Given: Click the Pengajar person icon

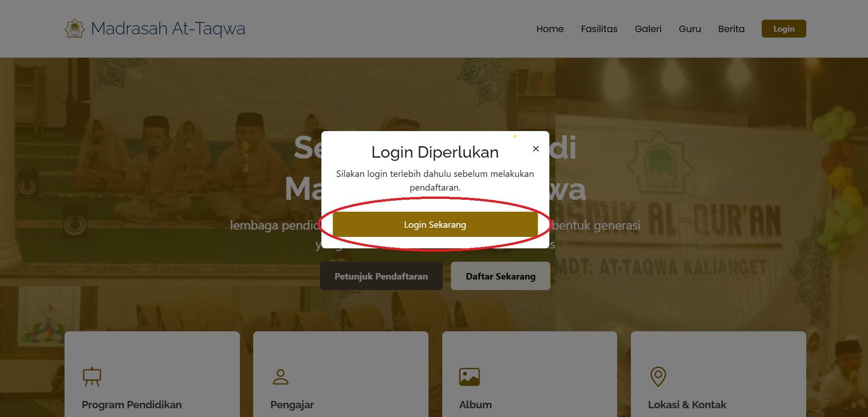Looking at the screenshot, I should pyautogui.click(x=280, y=377).
